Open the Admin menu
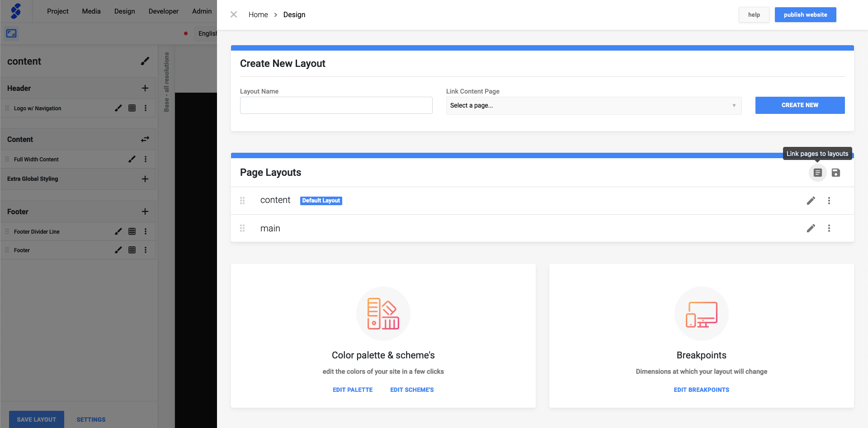This screenshot has width=868, height=428. [x=202, y=11]
